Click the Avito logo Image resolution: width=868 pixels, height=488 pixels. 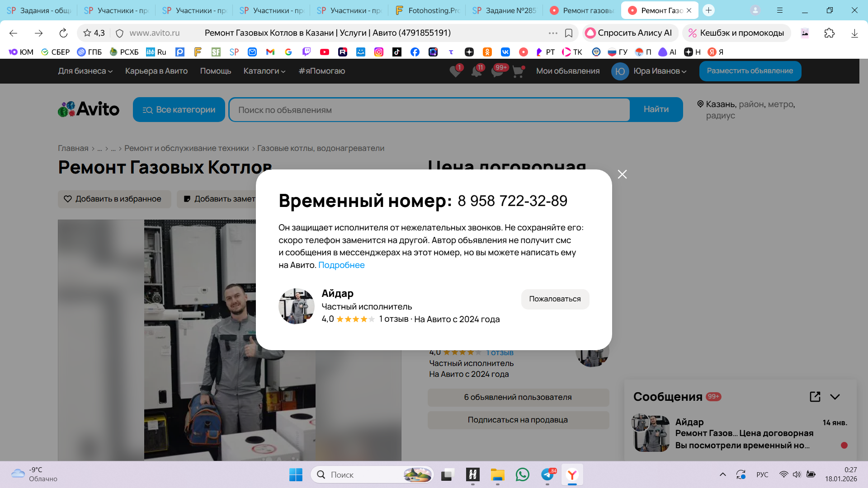89,109
